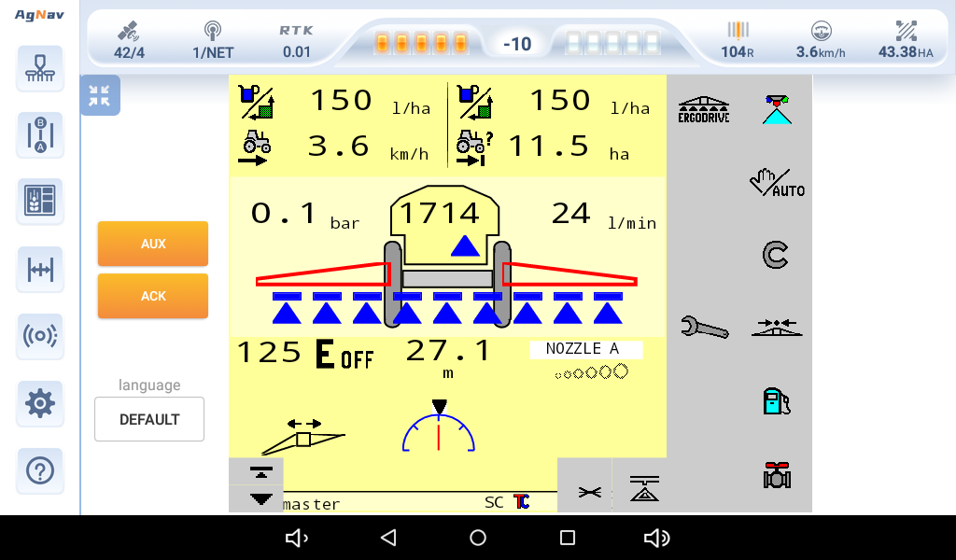Collapse the view with shrink arrows button
Image resolution: width=956 pixels, height=560 pixels.
click(x=100, y=95)
